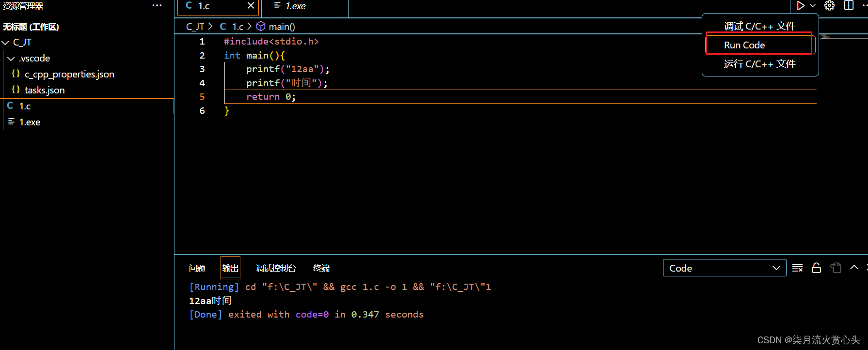Image resolution: width=868 pixels, height=350 pixels.
Task: Open the 问题 panel tab
Action: point(197,268)
